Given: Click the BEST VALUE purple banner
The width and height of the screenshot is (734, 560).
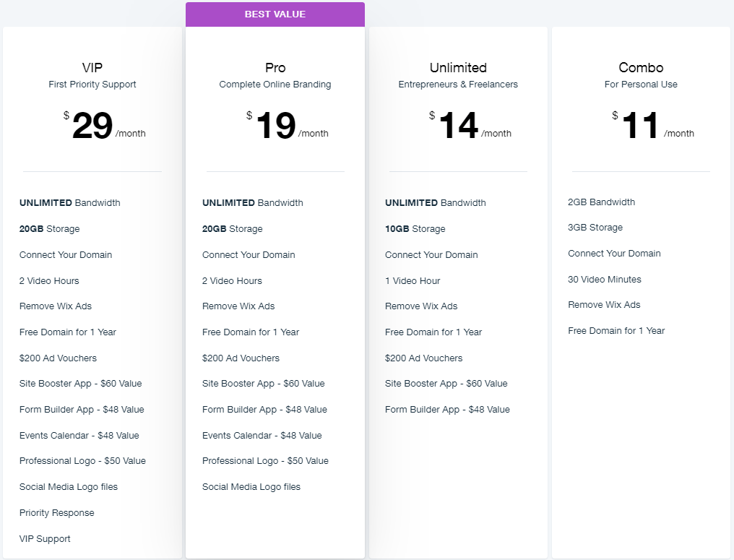Looking at the screenshot, I should (275, 14).
